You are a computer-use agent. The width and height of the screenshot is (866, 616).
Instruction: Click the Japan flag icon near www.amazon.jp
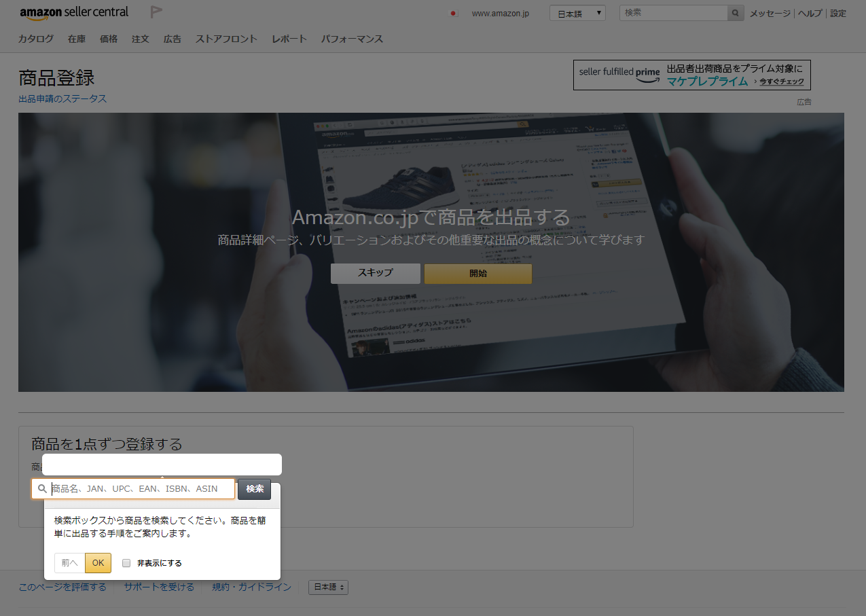tap(452, 12)
